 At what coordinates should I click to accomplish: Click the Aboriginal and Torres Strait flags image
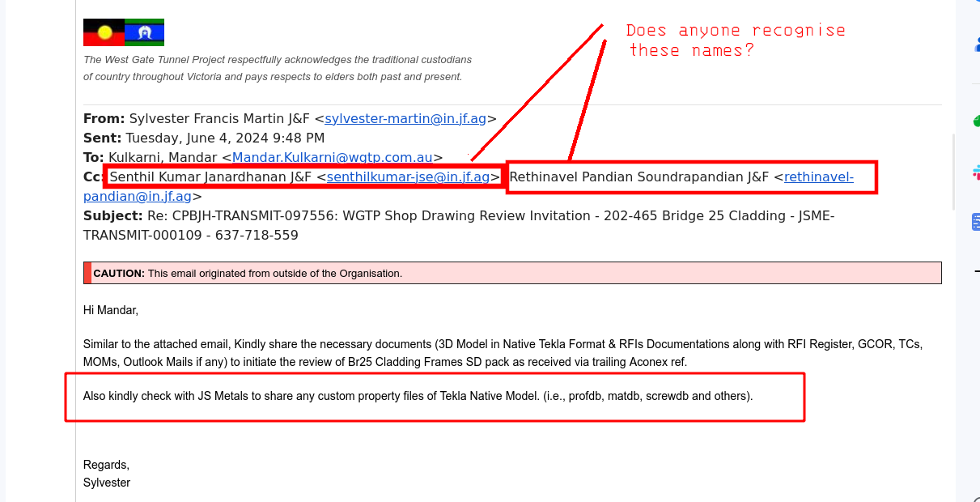(123, 32)
